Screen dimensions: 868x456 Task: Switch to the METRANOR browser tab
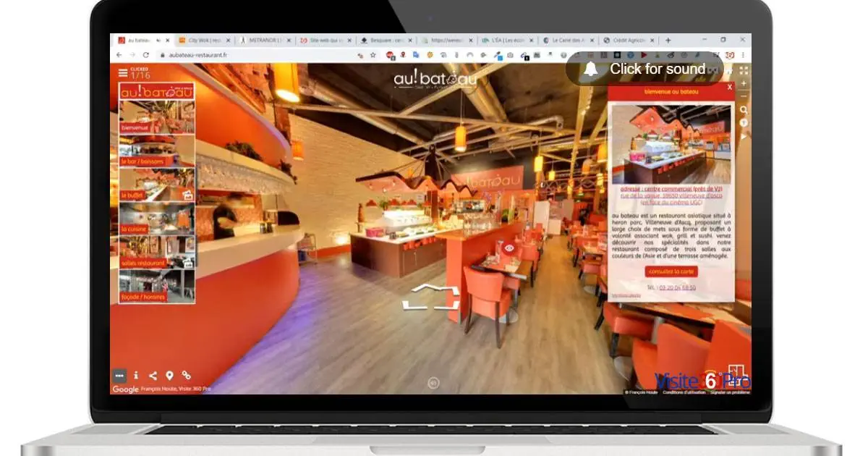coord(265,41)
